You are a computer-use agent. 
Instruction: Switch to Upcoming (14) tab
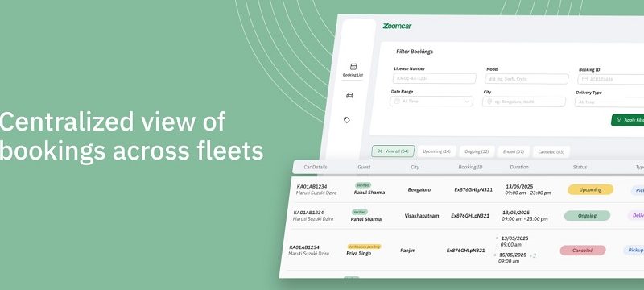[436, 151]
